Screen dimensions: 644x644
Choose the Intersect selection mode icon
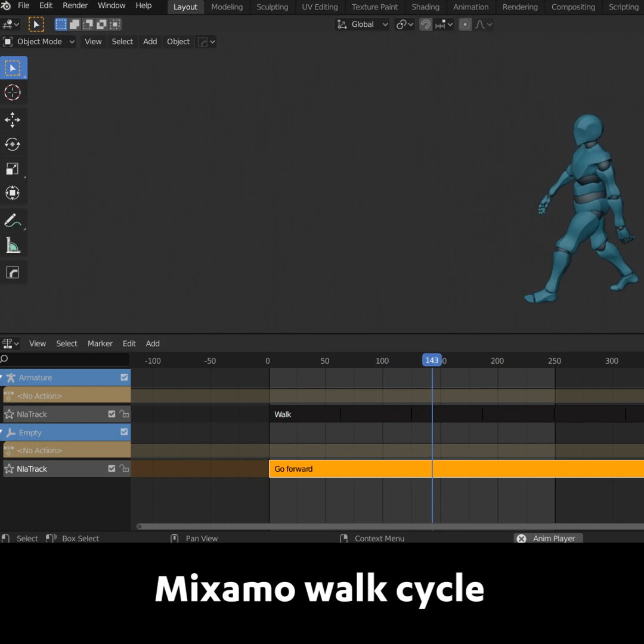pyautogui.click(x=115, y=24)
